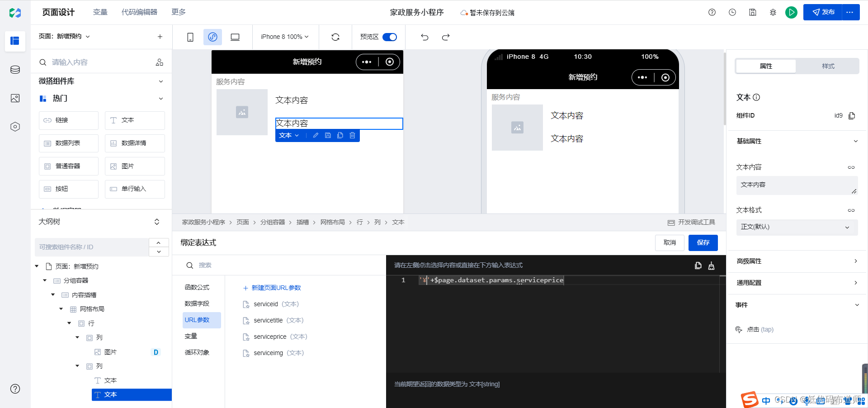The height and width of the screenshot is (408, 868).
Task: Switch to mobile phone device view
Action: pyautogui.click(x=190, y=37)
